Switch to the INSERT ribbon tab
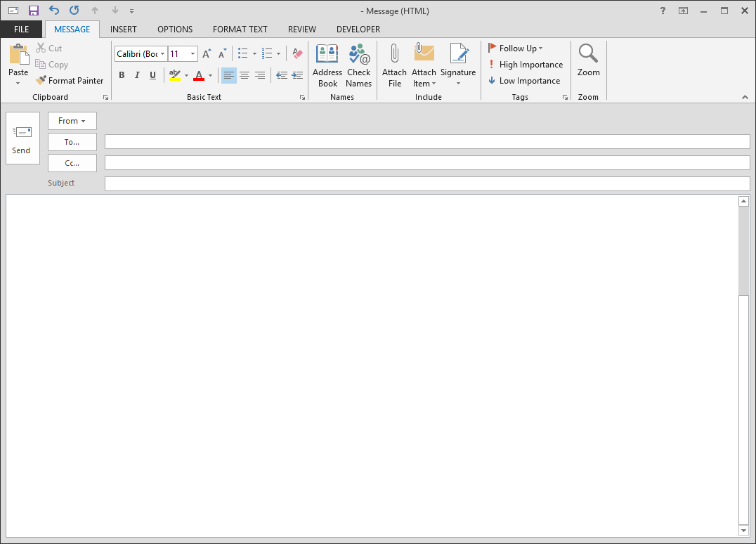The image size is (756, 544). coord(124,30)
